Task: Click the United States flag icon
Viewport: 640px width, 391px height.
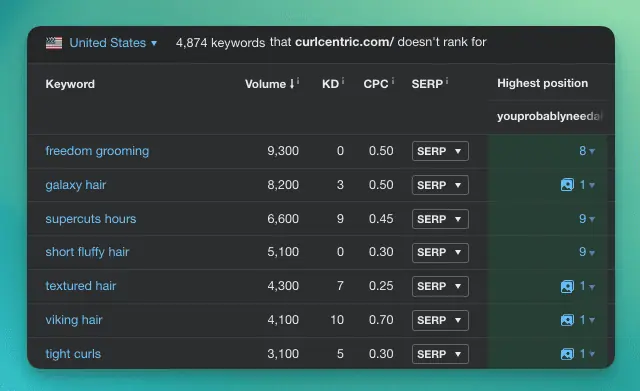Action: coord(54,43)
